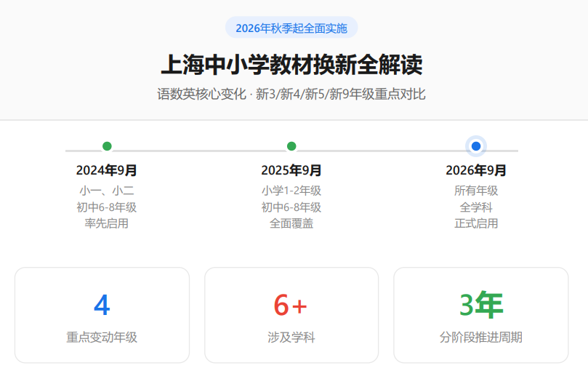Open the 涉及学科 stat card
This screenshot has width=588, height=371.
(x=291, y=315)
